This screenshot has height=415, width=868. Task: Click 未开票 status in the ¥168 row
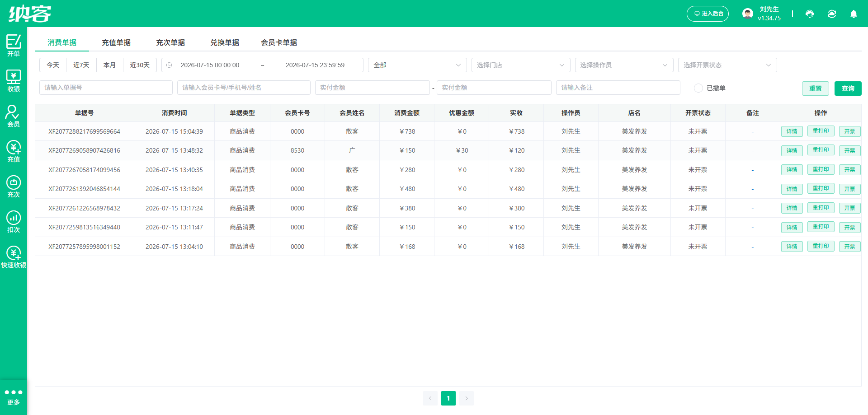(x=698, y=247)
